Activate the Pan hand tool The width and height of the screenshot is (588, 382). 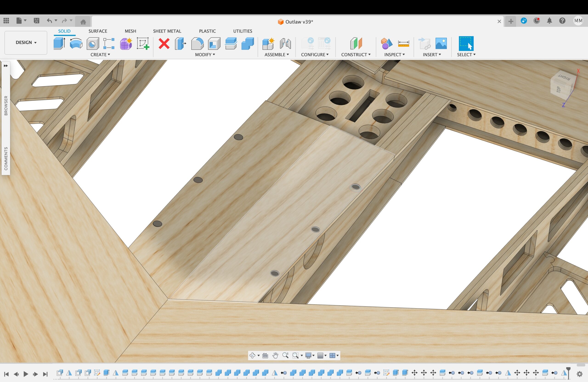tap(275, 355)
